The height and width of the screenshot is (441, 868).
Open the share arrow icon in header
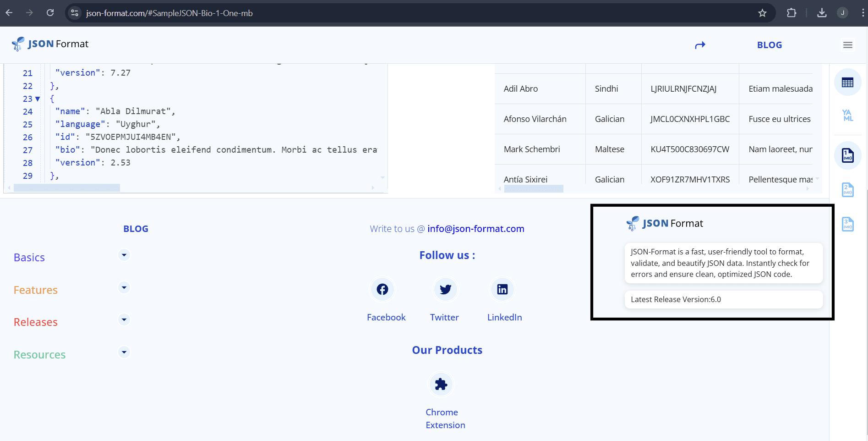[x=700, y=44]
